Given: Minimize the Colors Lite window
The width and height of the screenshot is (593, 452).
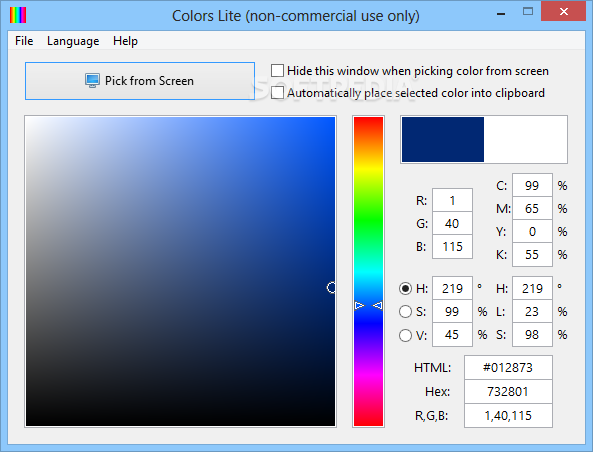Looking at the screenshot, I should [x=501, y=14].
